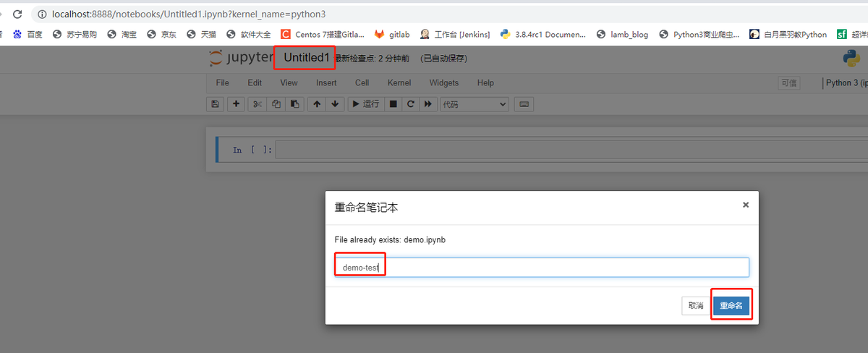Open the Kernel menu

(x=399, y=83)
